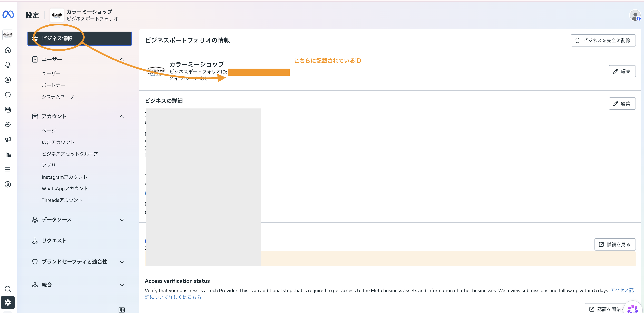Viewport: 644px width, 313px height.
Task: Open the Inbox chat bubble icon
Action: pyautogui.click(x=8, y=95)
